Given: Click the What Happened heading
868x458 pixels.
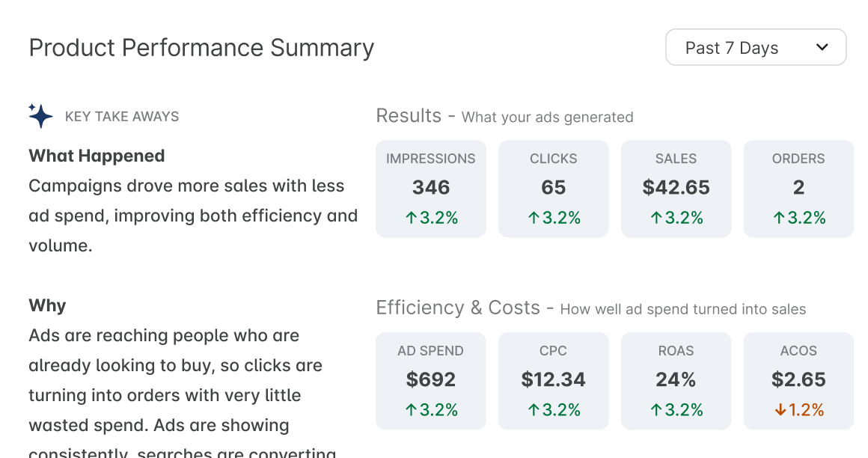Looking at the screenshot, I should pyautogui.click(x=97, y=156).
